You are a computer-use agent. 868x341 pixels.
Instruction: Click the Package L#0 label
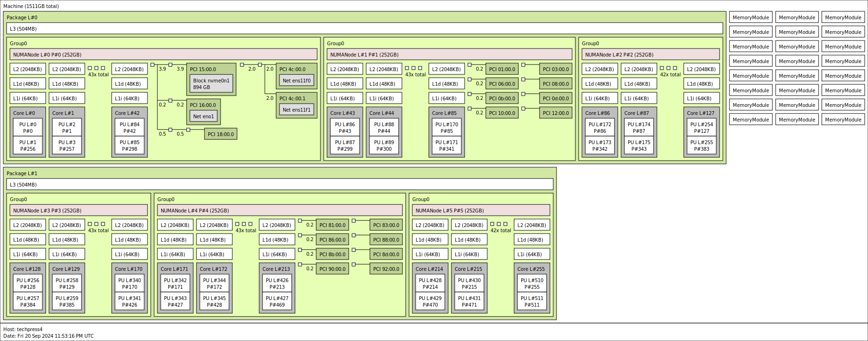pos(22,17)
